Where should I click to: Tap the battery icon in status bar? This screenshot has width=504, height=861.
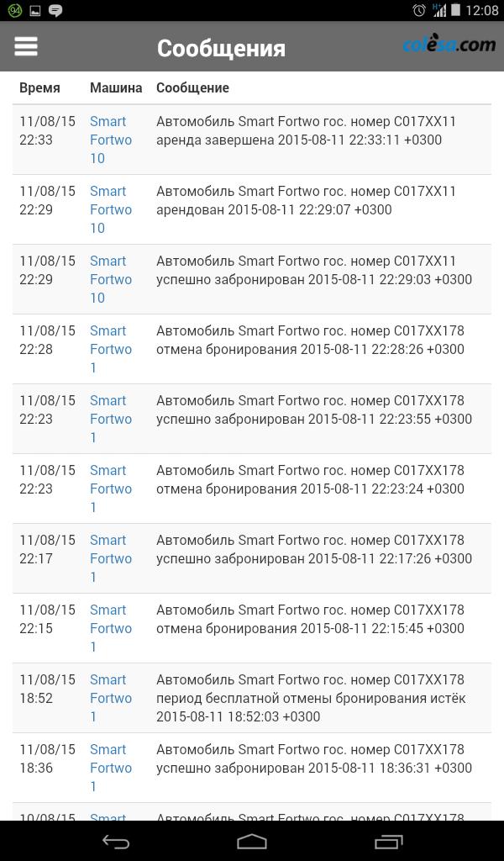[x=455, y=10]
